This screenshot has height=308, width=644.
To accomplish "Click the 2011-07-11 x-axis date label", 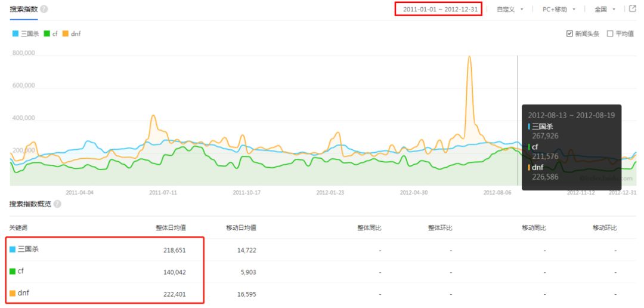I will [x=163, y=192].
